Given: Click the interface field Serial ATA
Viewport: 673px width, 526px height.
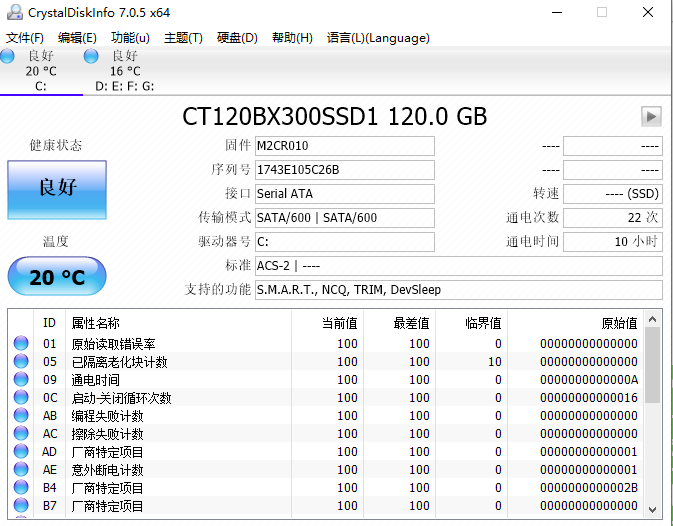Looking at the screenshot, I should coord(345,194).
